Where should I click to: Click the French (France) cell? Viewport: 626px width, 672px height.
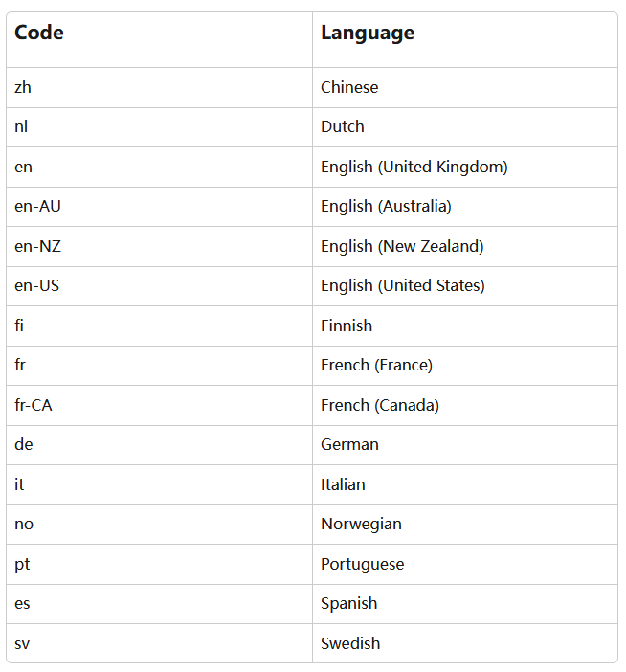[x=376, y=365]
